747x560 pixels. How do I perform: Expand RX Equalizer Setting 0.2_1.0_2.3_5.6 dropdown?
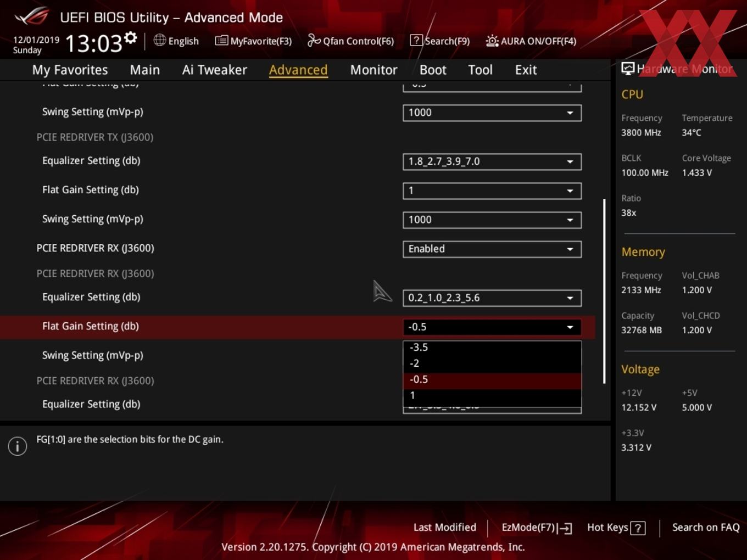pyautogui.click(x=492, y=298)
